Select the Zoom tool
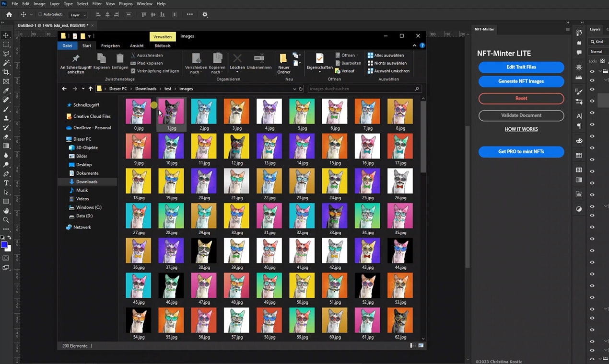 coord(6,220)
